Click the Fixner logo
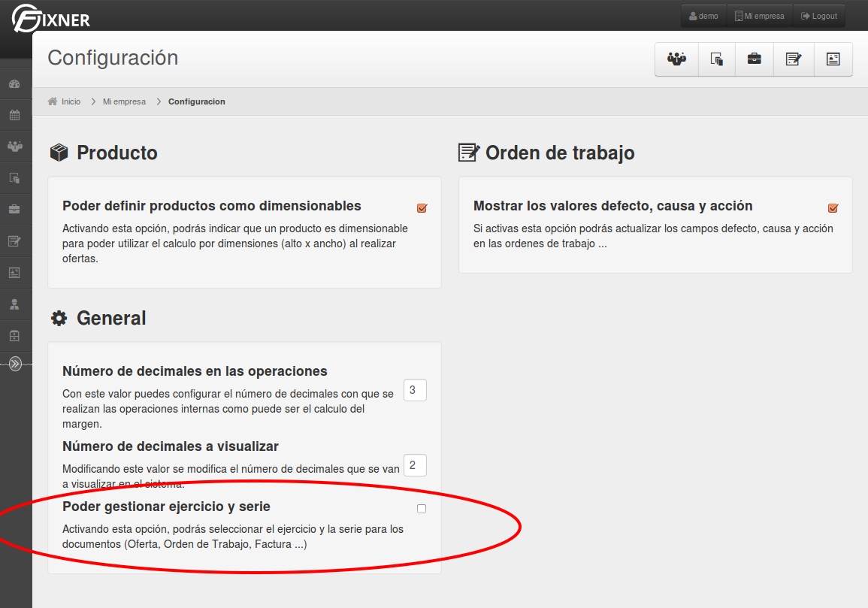The height and width of the screenshot is (608, 868). 51,18
